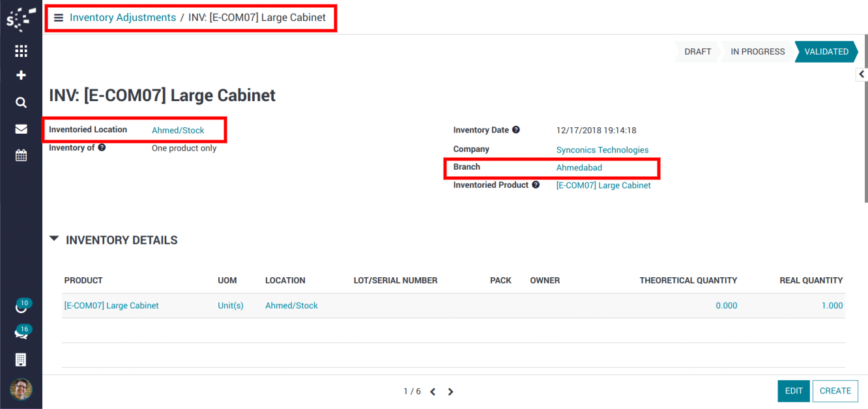Open search from the sidebar magnifier icon
Screen dimensions: 868x409
click(x=21, y=102)
